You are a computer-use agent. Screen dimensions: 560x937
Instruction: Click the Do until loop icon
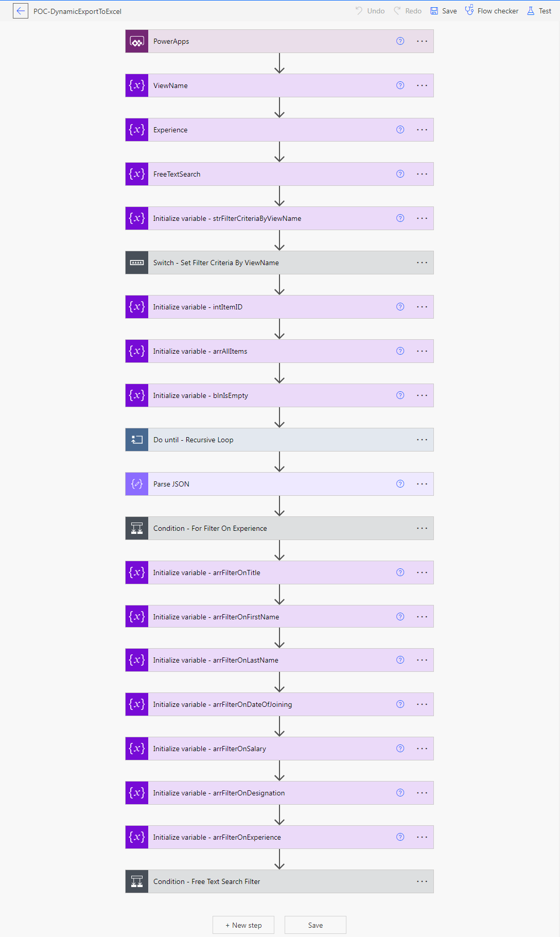(x=137, y=440)
